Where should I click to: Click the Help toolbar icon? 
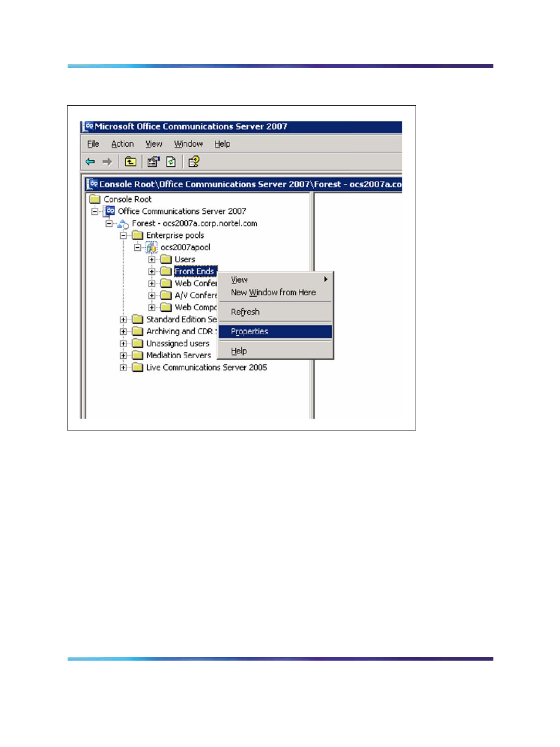194,161
